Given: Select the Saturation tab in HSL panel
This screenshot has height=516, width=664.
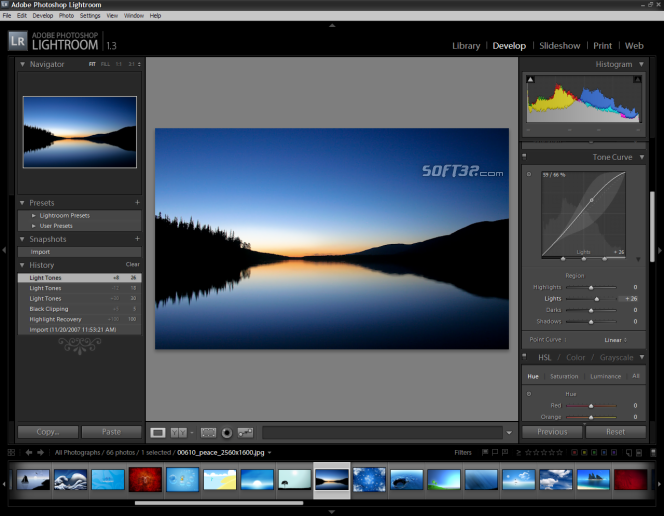Looking at the screenshot, I should point(564,376).
